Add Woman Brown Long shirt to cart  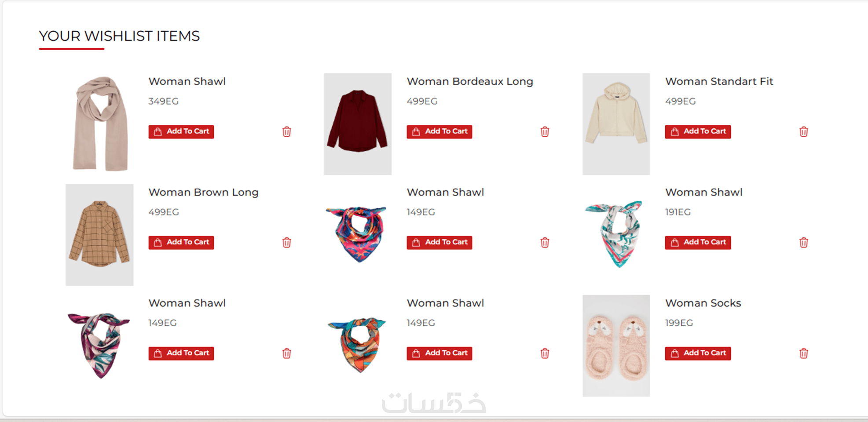[181, 242]
